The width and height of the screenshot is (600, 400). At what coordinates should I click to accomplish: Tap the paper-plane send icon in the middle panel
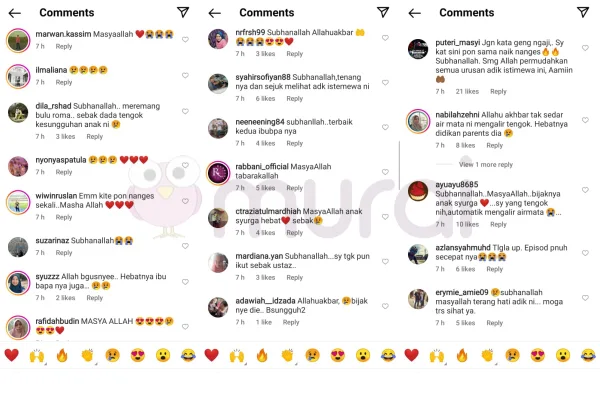(x=383, y=12)
